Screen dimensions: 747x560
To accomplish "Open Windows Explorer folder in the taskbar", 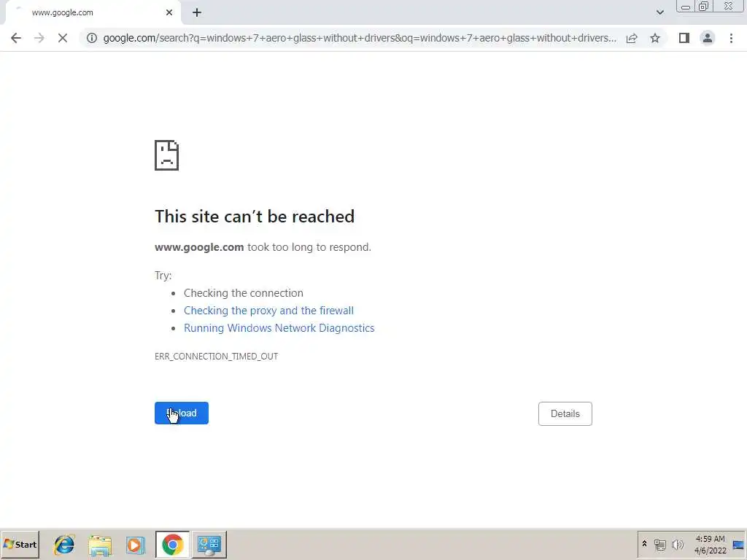I will click(x=100, y=545).
